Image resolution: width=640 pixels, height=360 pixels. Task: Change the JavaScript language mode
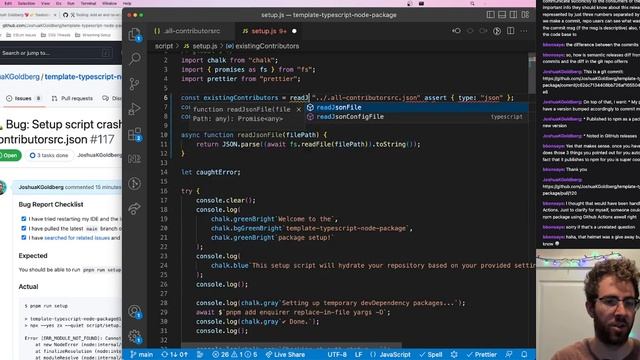tap(390, 354)
